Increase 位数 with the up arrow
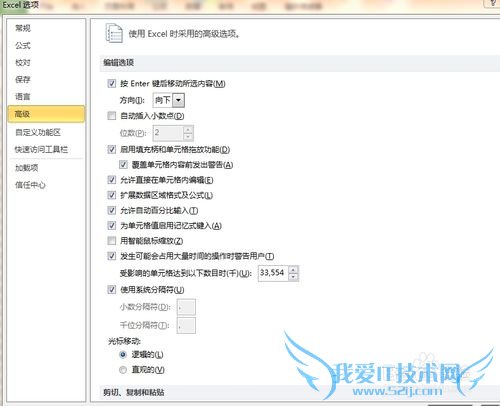The height and width of the screenshot is (406, 500). (x=188, y=129)
